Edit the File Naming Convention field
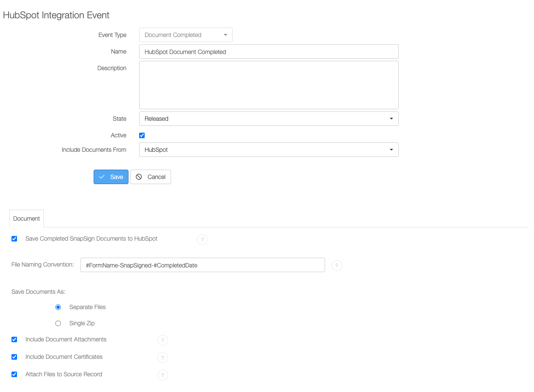This screenshot has height=392, width=534. [x=203, y=265]
